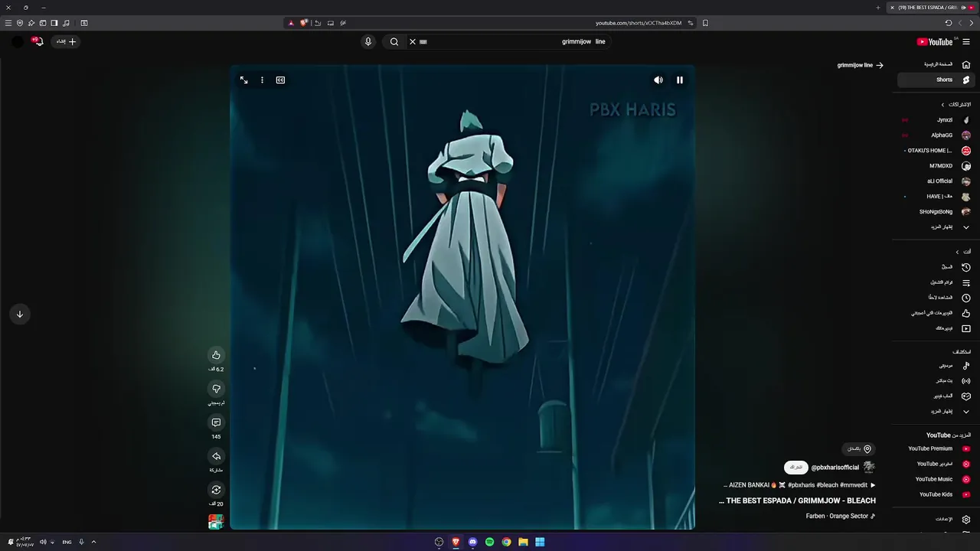The height and width of the screenshot is (551, 980).
Task: Click the location pin chip above channel name
Action: (858, 449)
